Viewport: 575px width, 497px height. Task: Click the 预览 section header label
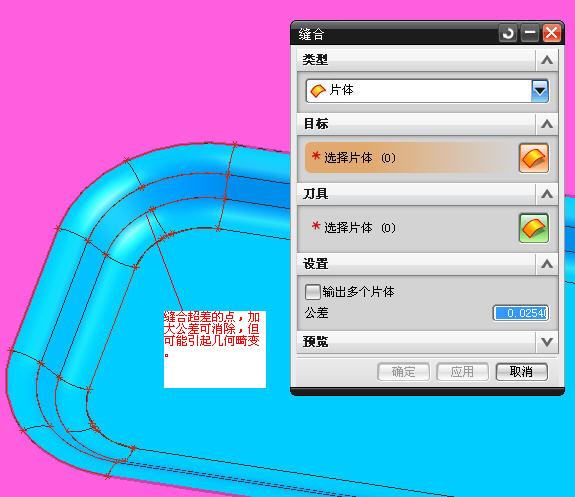coord(316,342)
